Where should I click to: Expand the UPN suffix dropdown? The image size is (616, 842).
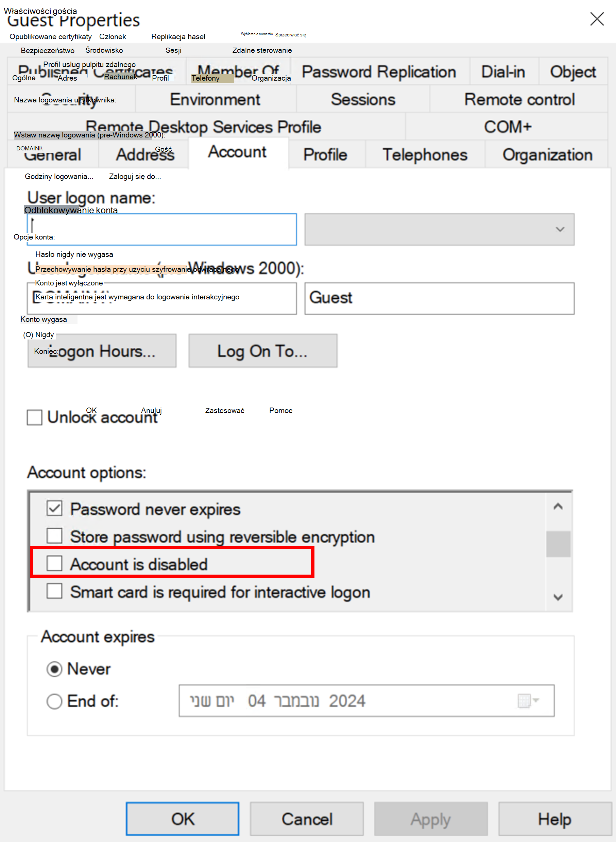[x=559, y=229]
